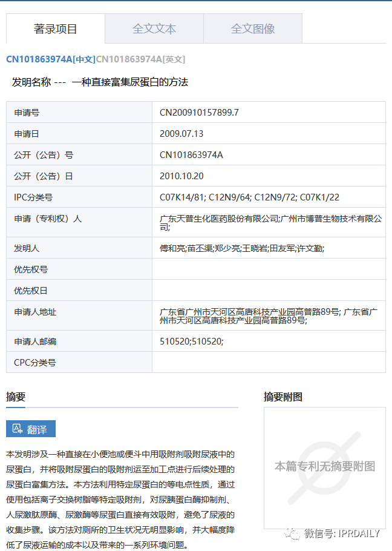Click the 申请号 row label
This screenshot has height=551, width=392.
pos(27,113)
